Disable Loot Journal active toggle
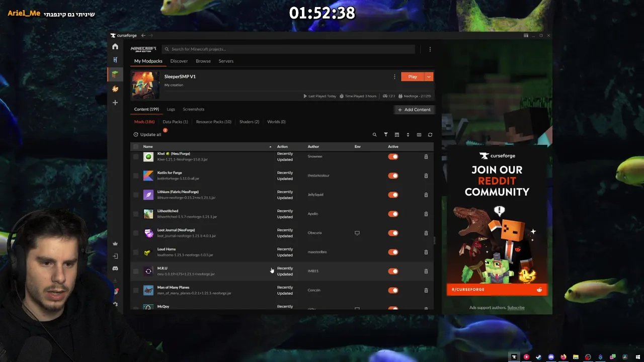This screenshot has height=362, width=644. 393,233
